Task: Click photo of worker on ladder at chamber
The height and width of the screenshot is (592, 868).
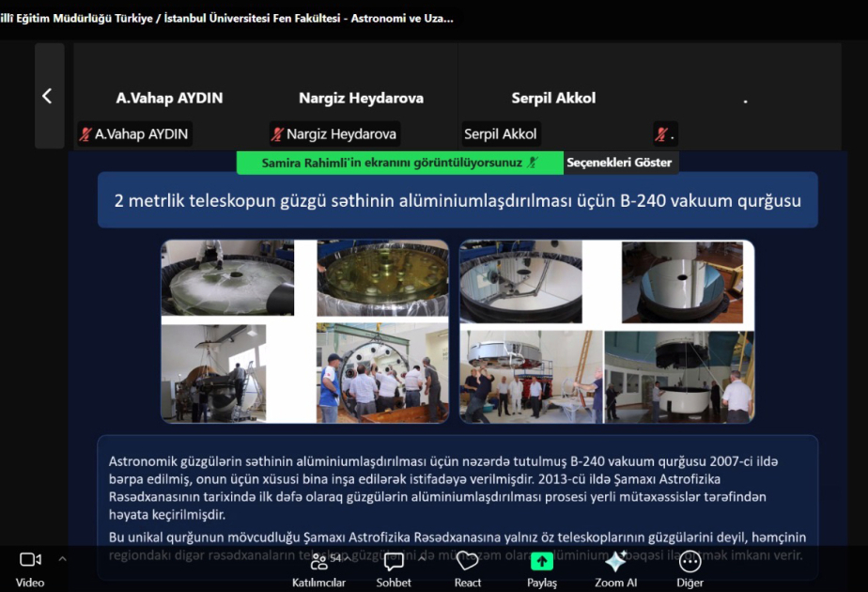Action: (213, 373)
